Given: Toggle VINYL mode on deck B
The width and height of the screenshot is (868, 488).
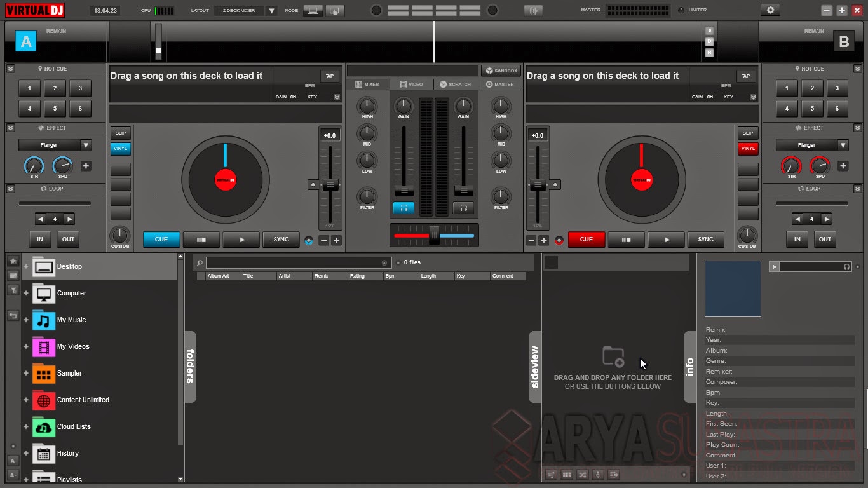Looking at the screenshot, I should [x=748, y=148].
